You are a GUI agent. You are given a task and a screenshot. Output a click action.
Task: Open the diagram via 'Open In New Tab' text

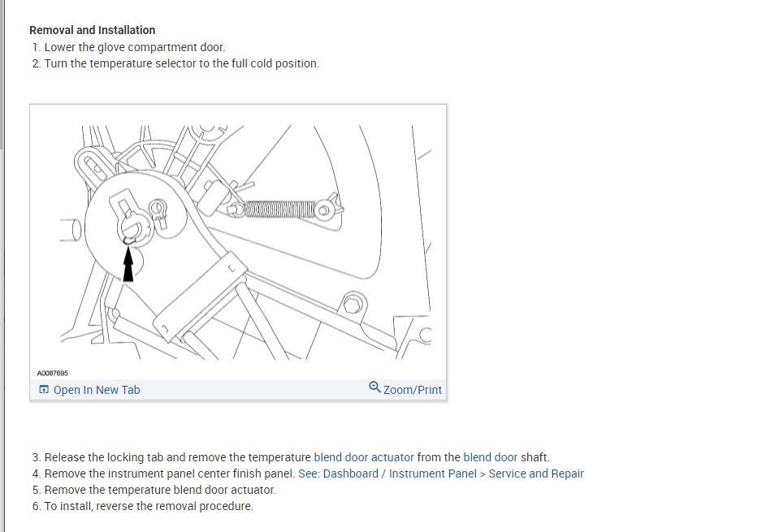pos(97,390)
